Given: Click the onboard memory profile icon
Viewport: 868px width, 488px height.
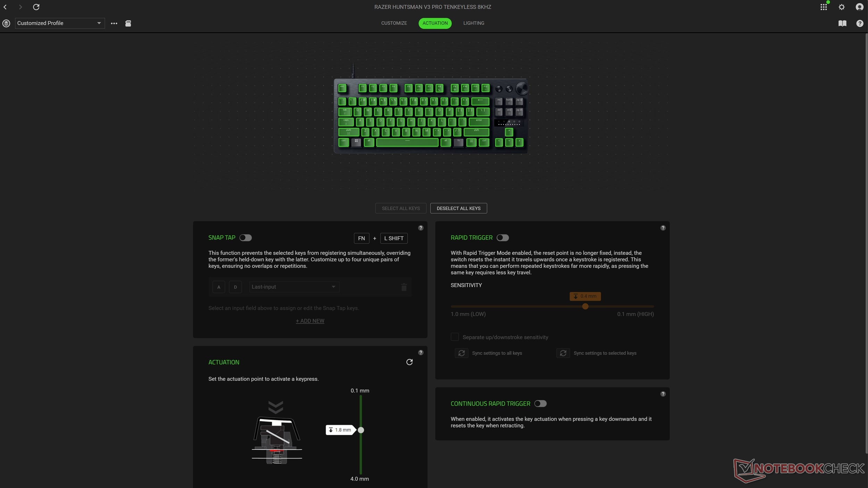Looking at the screenshot, I should (x=128, y=23).
